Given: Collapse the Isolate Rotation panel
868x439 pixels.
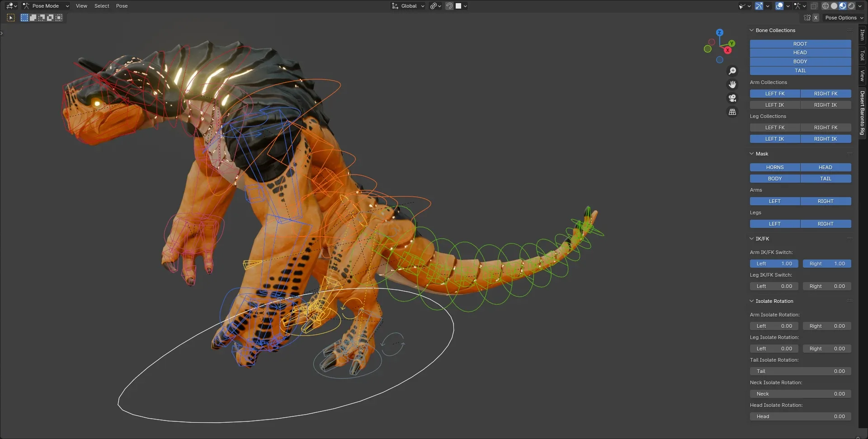Looking at the screenshot, I should click(751, 301).
